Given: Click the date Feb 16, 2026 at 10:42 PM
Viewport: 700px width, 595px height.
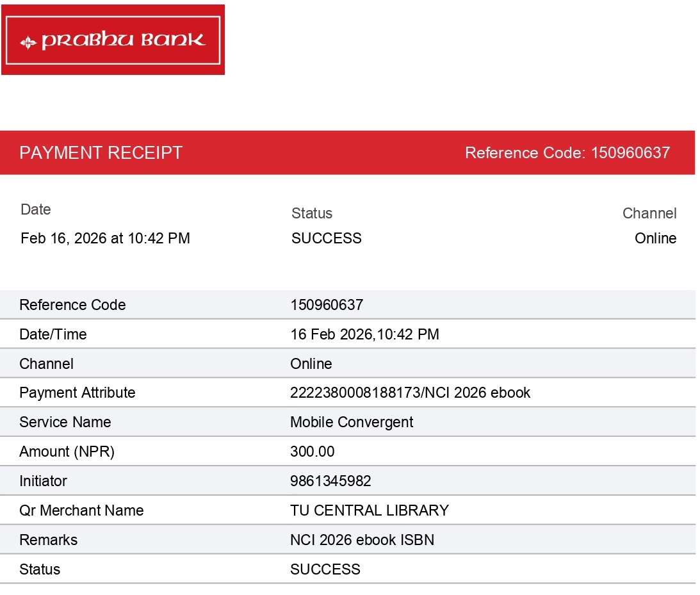Looking at the screenshot, I should pyautogui.click(x=105, y=238).
